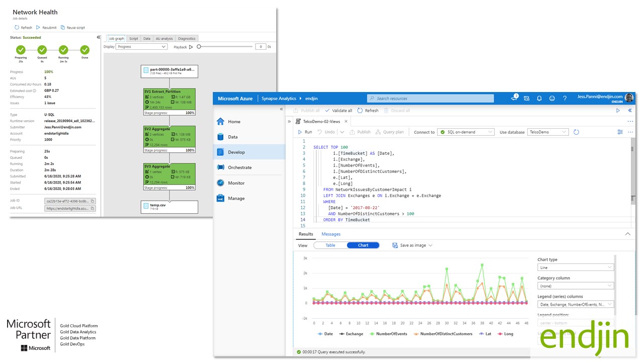Open the Legend (series) columns dropdown

pyautogui.click(x=576, y=304)
